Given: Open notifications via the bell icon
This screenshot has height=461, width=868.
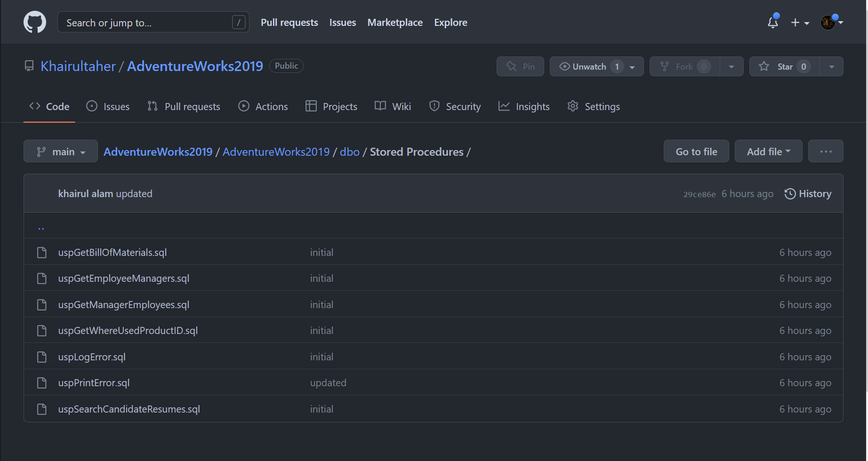Looking at the screenshot, I should point(772,22).
